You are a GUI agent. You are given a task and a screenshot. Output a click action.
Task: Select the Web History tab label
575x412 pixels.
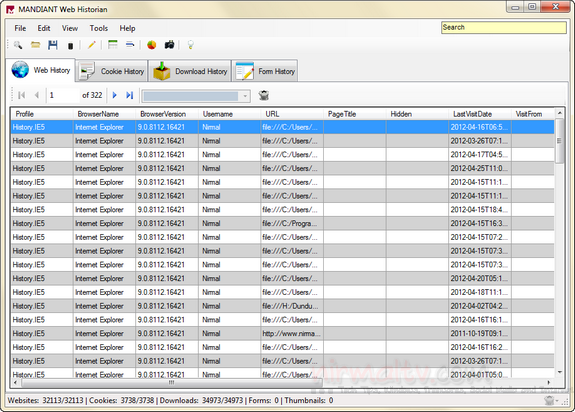[x=52, y=70]
